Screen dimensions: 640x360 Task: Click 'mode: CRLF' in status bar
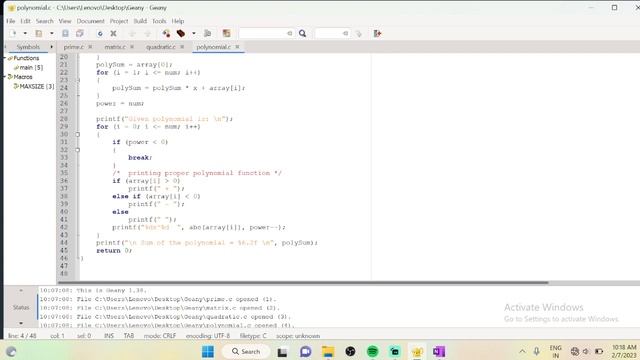coord(160,336)
